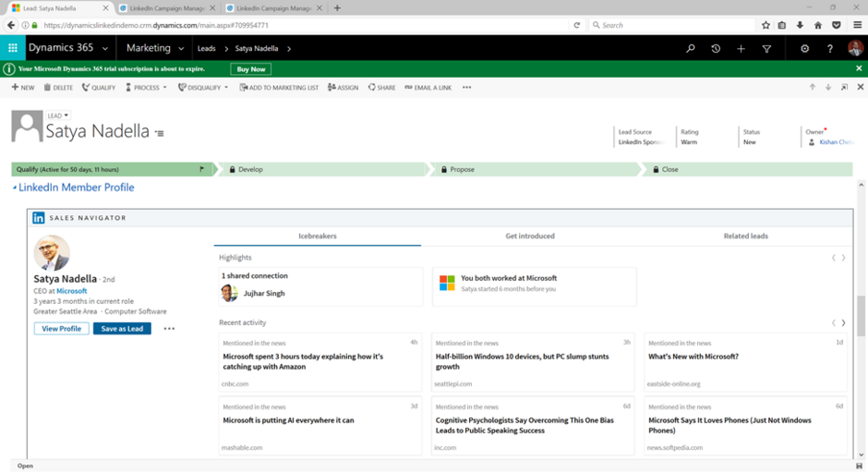Click the Qualify stage flag
The width and height of the screenshot is (868, 473).
201,169
